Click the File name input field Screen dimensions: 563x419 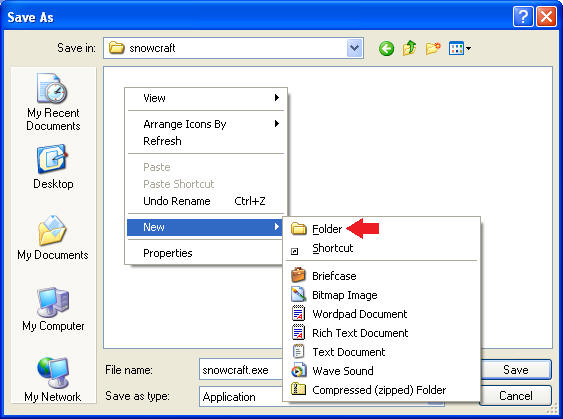(241, 370)
